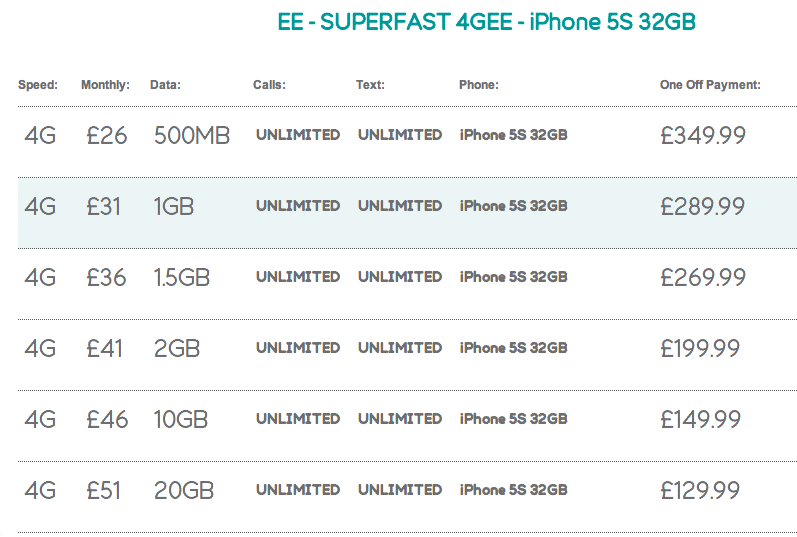Screen dimensions: 797x537
Task: Click the £349.99 one off payment
Action: [x=703, y=135]
